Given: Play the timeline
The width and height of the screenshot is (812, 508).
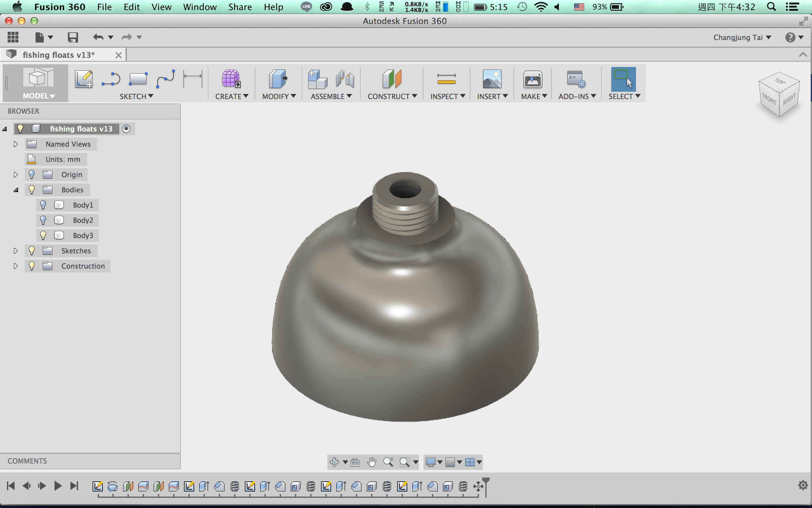Looking at the screenshot, I should tap(58, 486).
